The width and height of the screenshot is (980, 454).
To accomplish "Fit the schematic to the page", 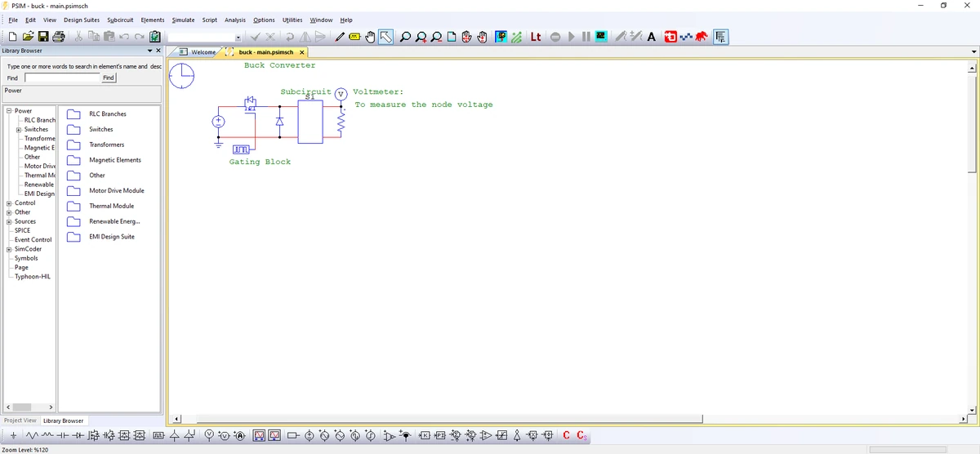I will (x=452, y=37).
